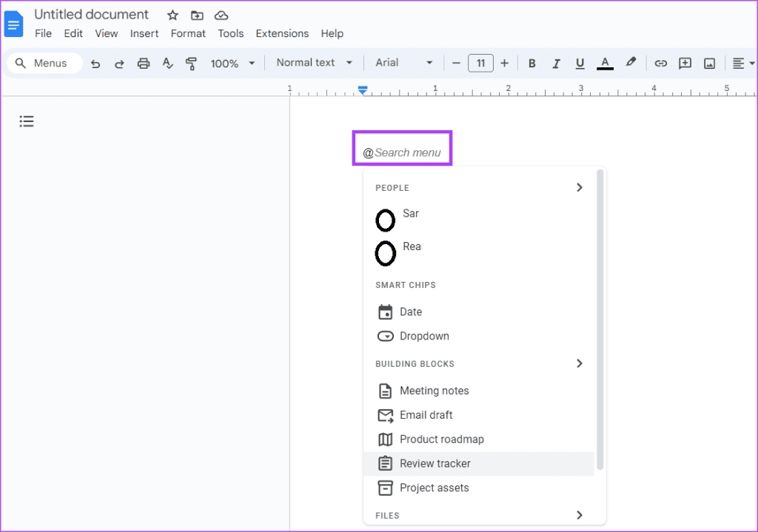This screenshot has width=758, height=532.
Task: Click the font size 11 field
Action: [x=480, y=64]
